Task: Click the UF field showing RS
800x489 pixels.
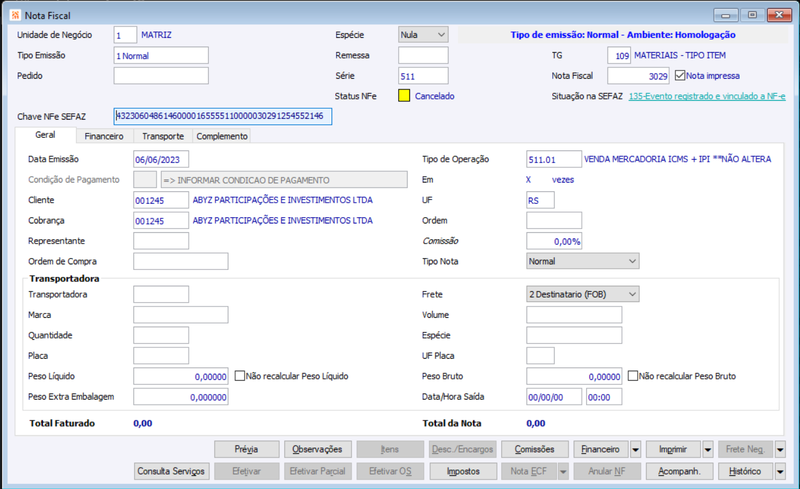Action: pyautogui.click(x=540, y=200)
